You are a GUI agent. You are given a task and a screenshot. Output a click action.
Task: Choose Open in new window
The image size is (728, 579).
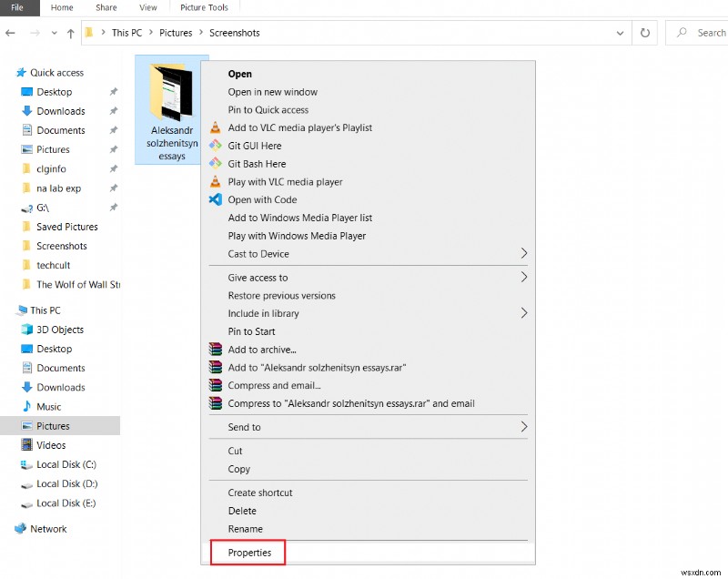[x=272, y=92]
